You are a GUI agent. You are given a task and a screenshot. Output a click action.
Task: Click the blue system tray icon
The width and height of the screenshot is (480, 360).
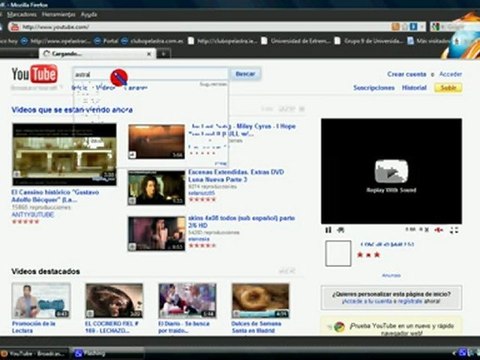[x=462, y=353]
